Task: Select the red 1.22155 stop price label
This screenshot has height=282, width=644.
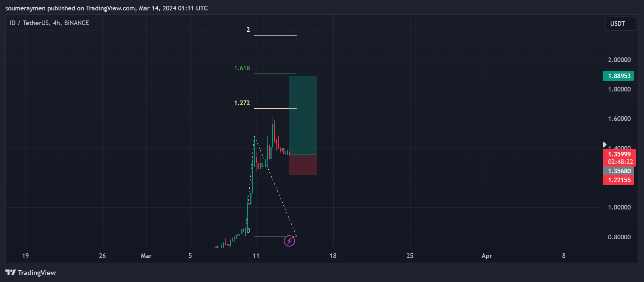Action: 618,180
